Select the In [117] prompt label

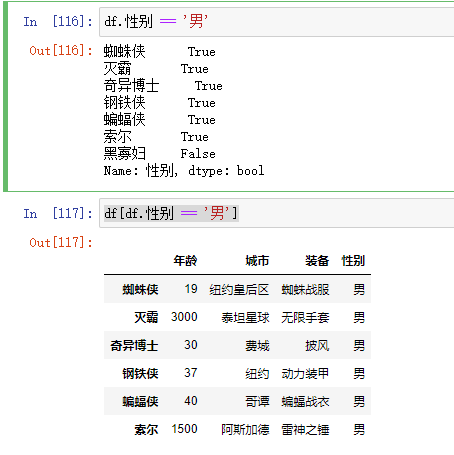pyautogui.click(x=58, y=213)
